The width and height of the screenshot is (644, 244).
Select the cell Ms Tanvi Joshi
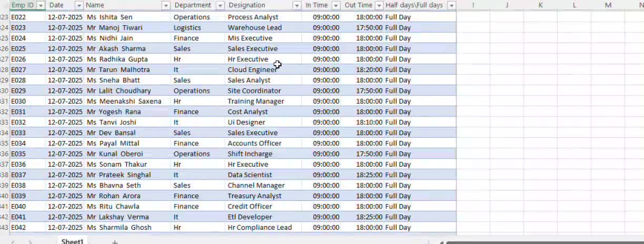(x=128, y=122)
